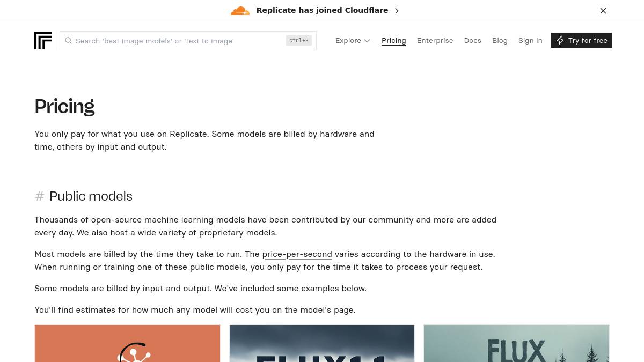Follow the price-per-second link
Viewport: 644px width, 362px height.
pos(297,254)
